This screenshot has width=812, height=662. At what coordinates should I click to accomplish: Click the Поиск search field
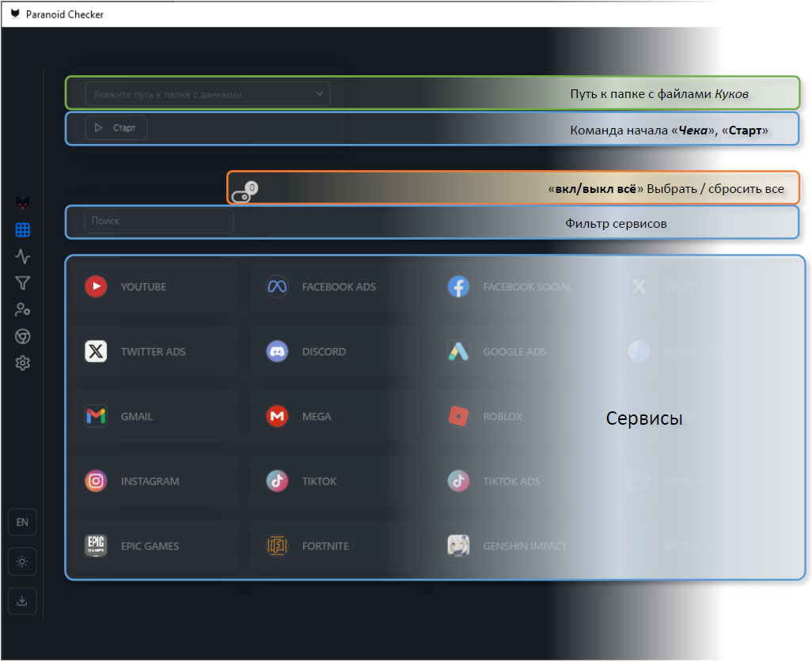pyautogui.click(x=159, y=221)
